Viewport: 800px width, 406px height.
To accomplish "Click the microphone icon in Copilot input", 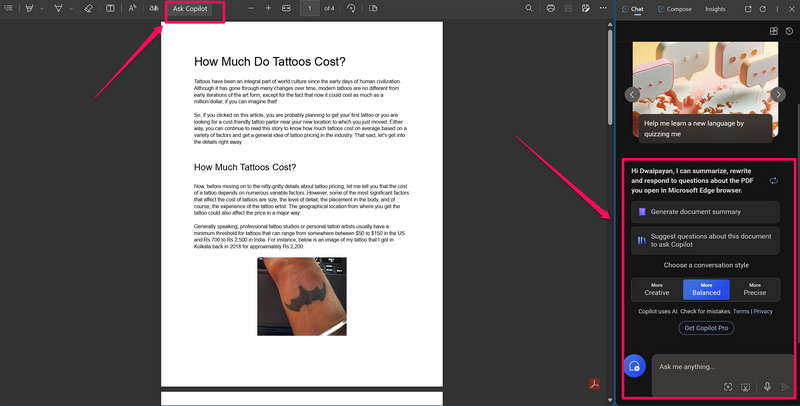I will tap(767, 386).
